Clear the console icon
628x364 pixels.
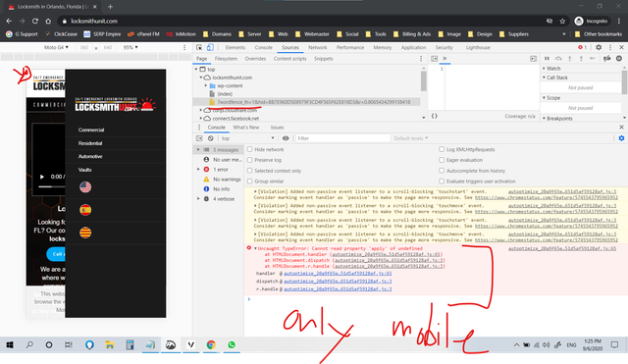(211, 138)
